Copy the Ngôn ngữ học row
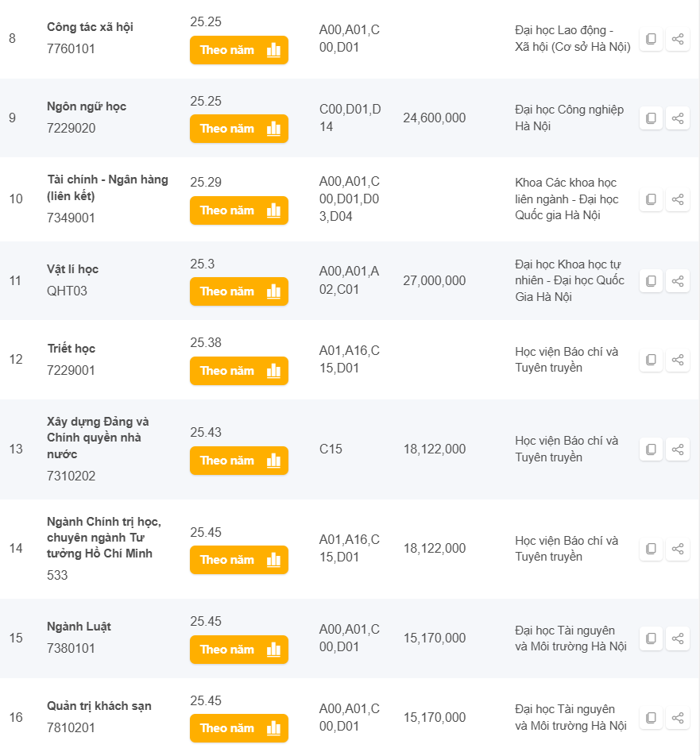Viewport: 700px width, 756px height. click(x=651, y=118)
